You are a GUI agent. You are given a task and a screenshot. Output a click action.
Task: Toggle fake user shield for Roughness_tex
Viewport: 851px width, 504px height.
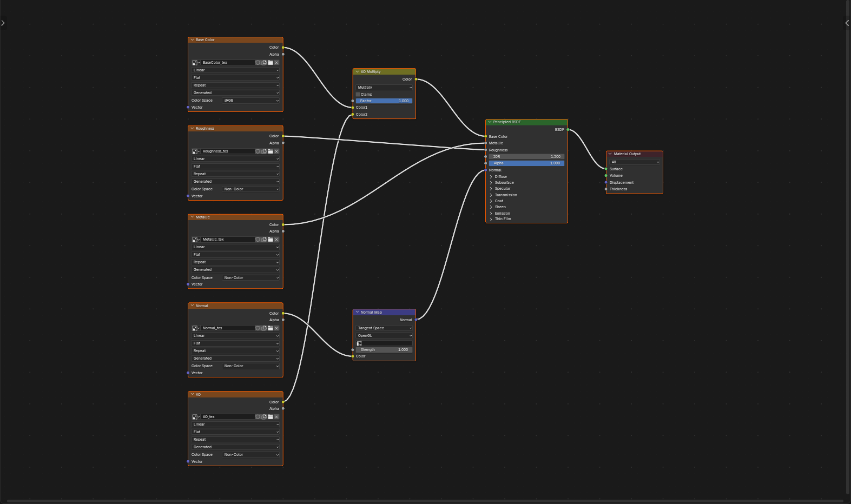(258, 151)
